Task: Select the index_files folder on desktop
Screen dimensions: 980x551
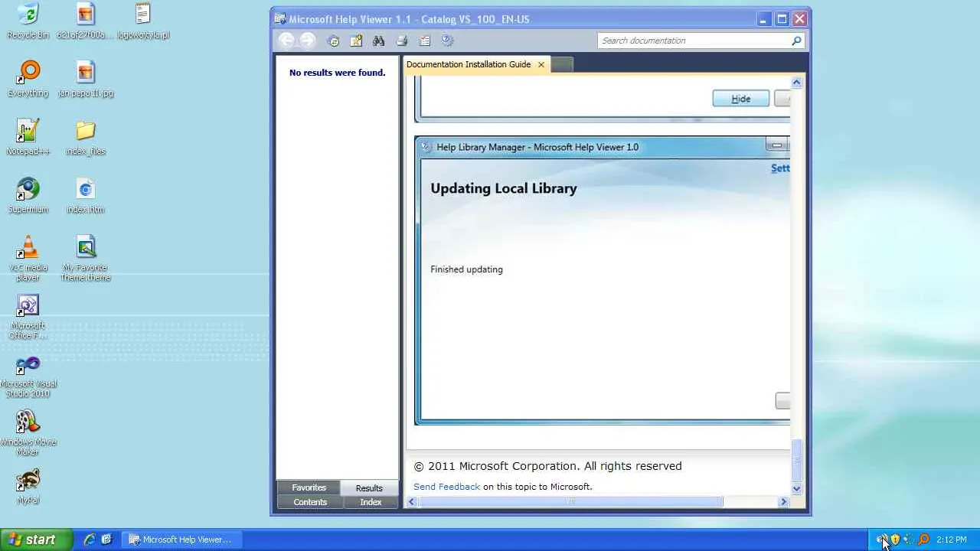Action: click(86, 138)
